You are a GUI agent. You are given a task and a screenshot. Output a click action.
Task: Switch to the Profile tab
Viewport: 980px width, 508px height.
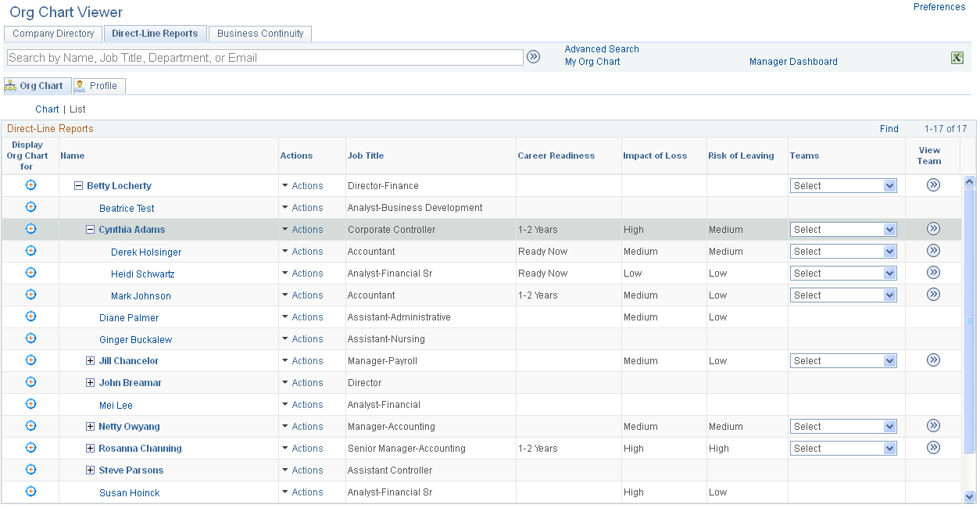click(x=98, y=85)
